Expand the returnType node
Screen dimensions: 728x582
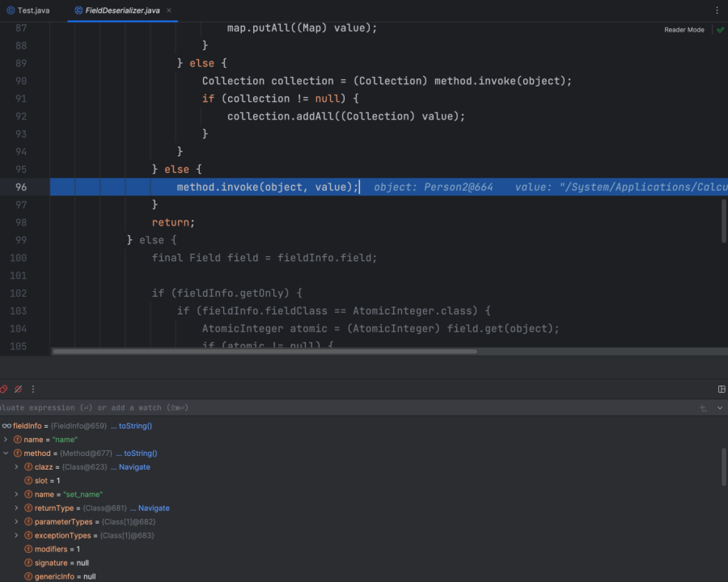pos(17,508)
